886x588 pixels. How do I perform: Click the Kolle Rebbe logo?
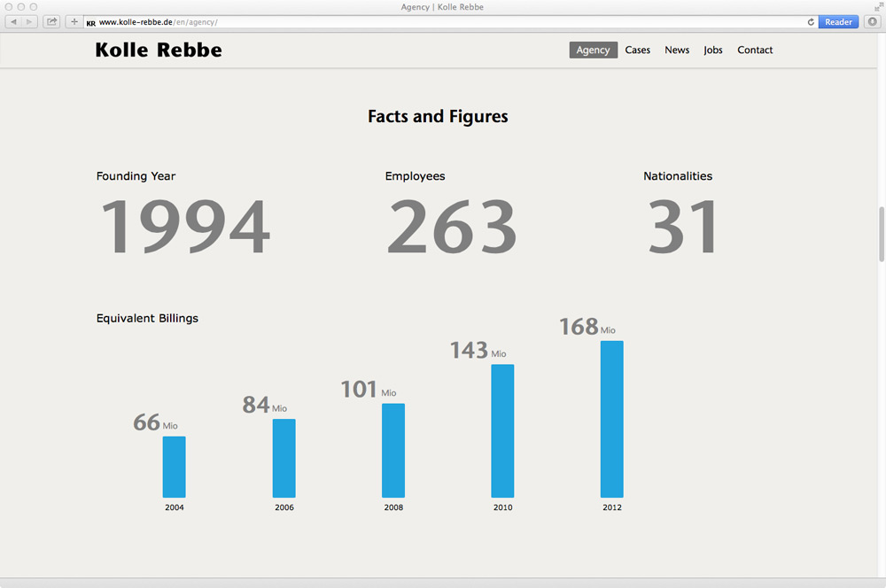point(159,50)
